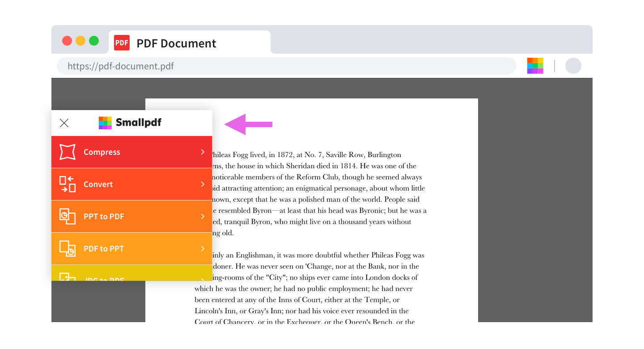Click the Convert arrows icon

68,184
